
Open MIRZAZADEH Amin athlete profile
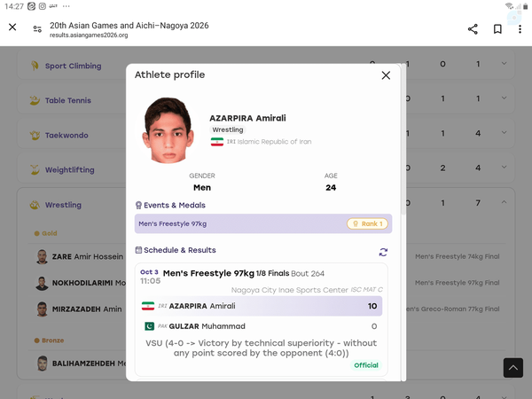point(87,309)
